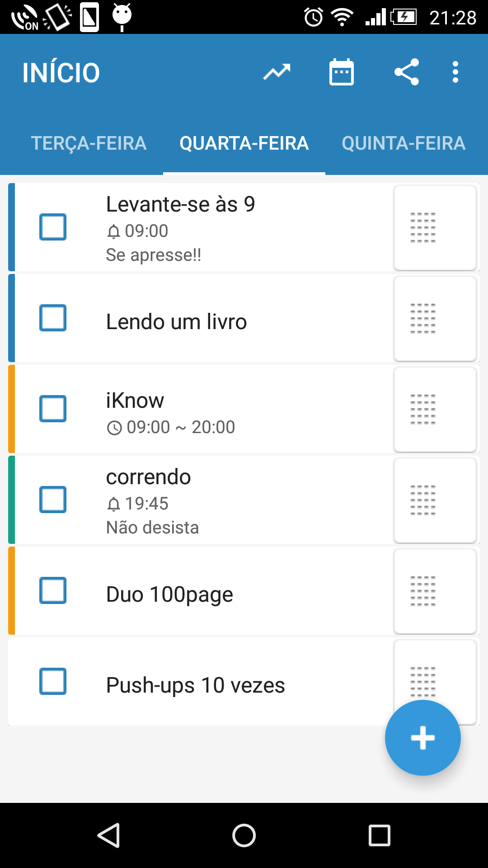Tap the Android home navigation button

(x=244, y=835)
